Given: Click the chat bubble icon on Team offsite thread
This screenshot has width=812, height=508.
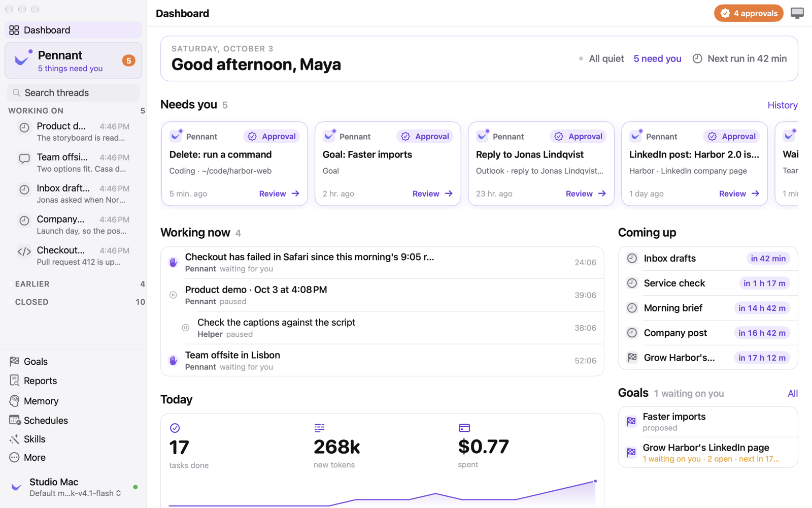Looking at the screenshot, I should point(24,158).
